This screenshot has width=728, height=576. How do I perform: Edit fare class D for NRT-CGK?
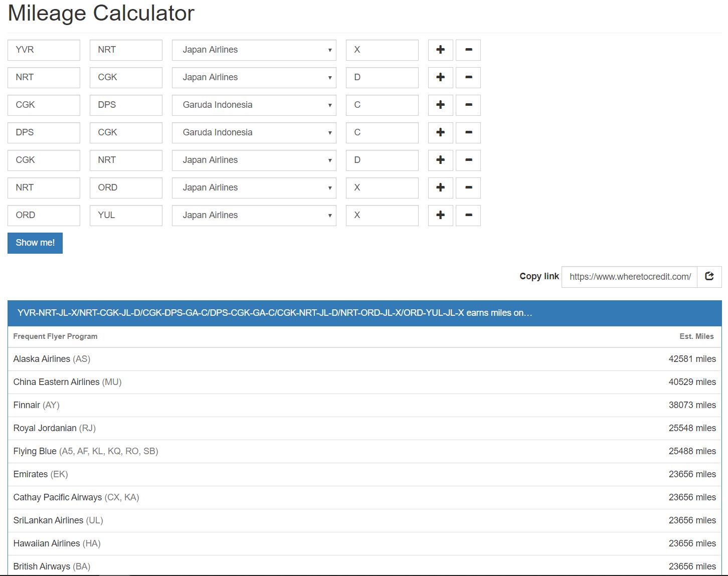pyautogui.click(x=382, y=78)
